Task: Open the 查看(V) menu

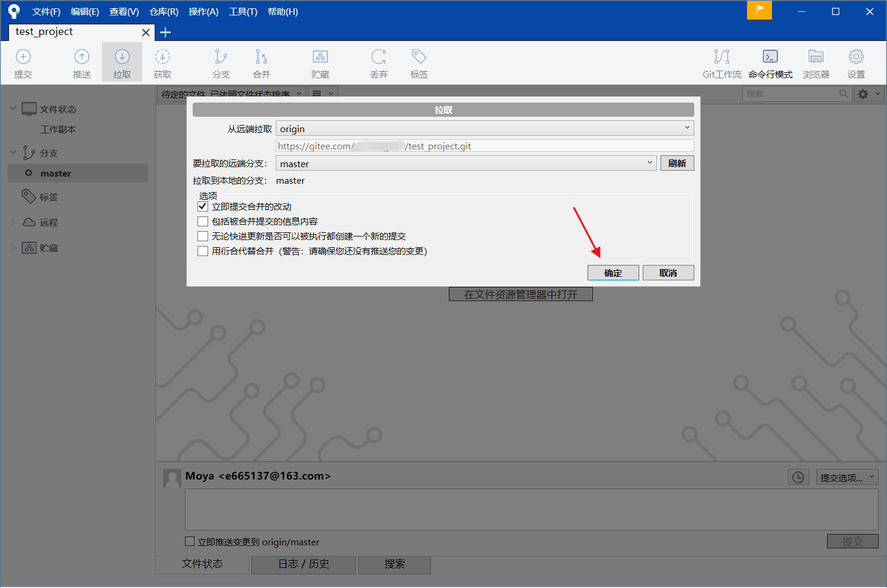Action: click(124, 12)
